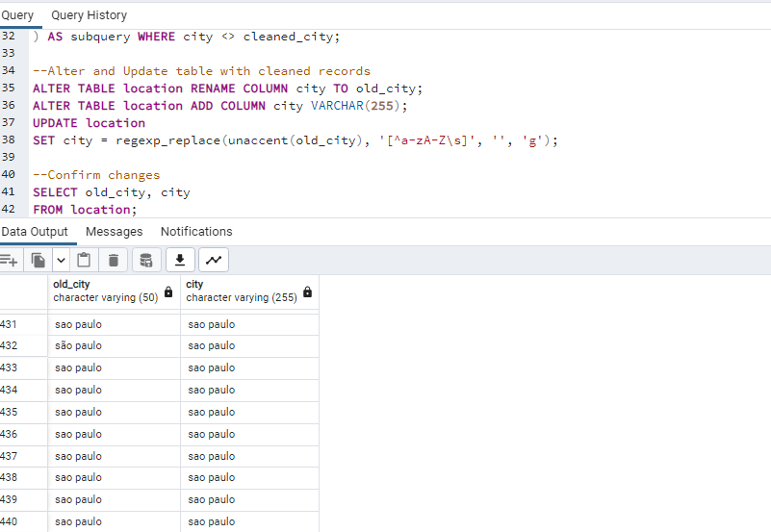Screen dimensions: 771x532
Task: Click 'FROM location;' line in editor
Action: tap(85, 210)
